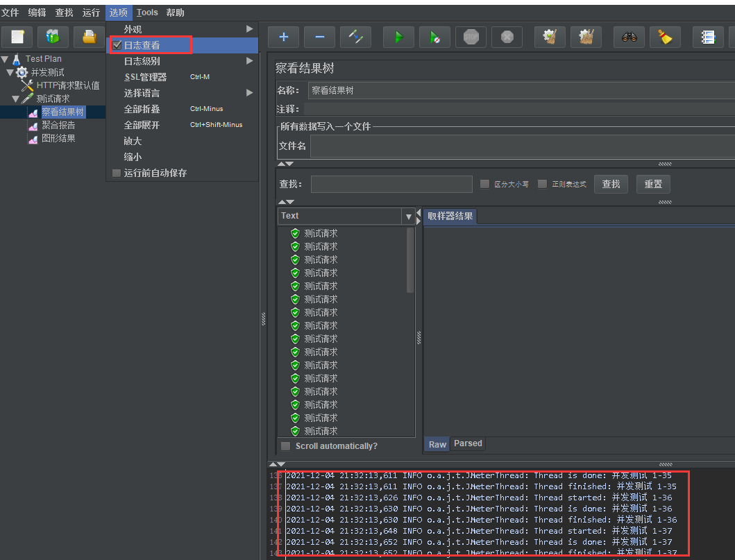Open 帮助 menu
The width and height of the screenshot is (735, 560).
176,12
